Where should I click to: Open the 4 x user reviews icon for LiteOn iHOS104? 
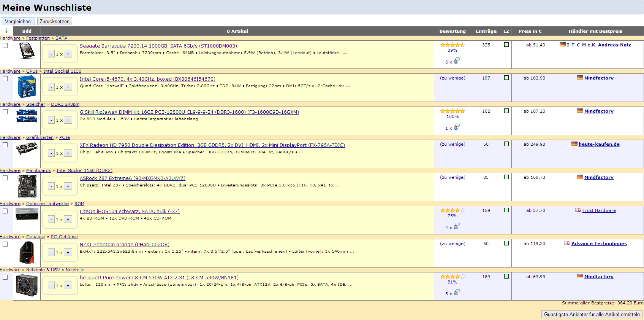tap(457, 226)
